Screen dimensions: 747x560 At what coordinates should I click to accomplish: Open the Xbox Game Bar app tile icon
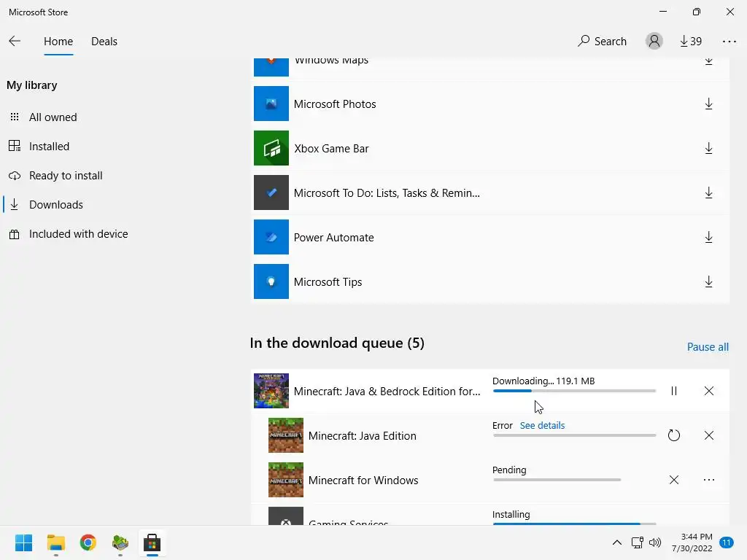tap(271, 148)
